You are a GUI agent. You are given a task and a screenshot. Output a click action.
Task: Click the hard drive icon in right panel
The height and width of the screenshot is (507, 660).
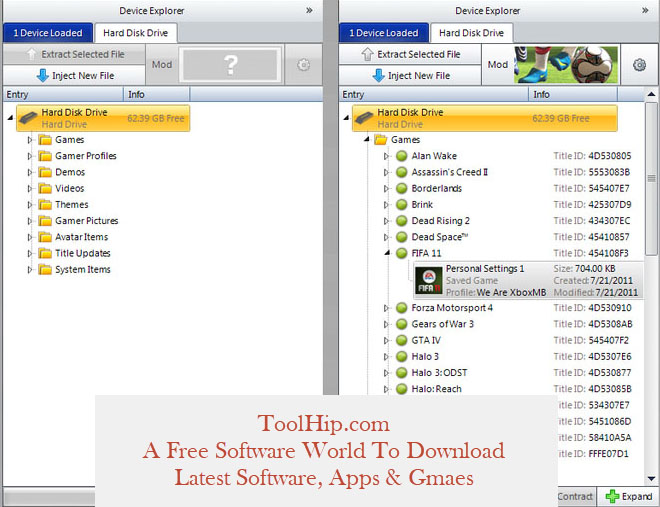tap(364, 118)
